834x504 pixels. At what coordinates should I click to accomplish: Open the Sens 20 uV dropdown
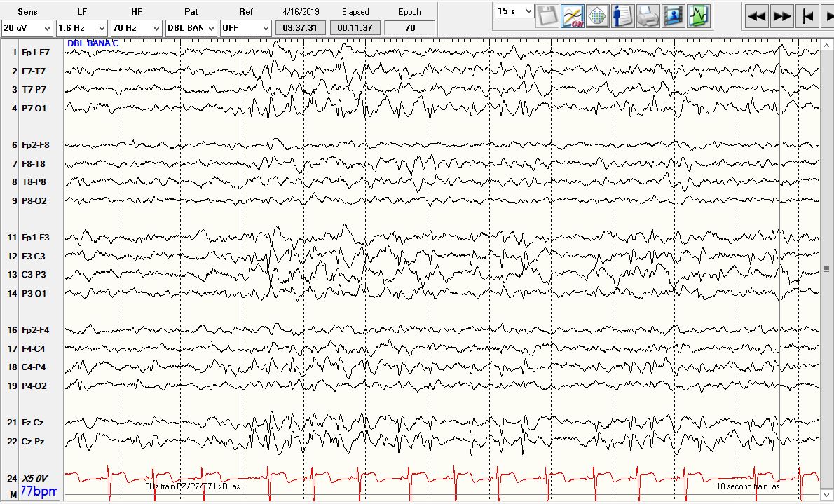coord(27,28)
